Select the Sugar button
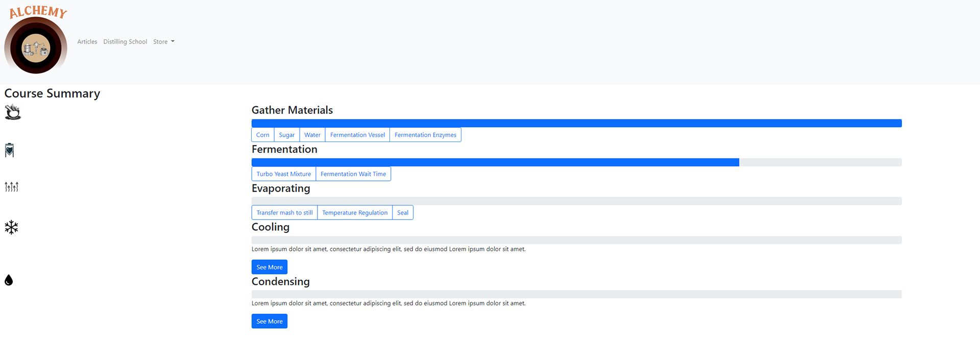Image resolution: width=980 pixels, height=354 pixels. point(287,135)
